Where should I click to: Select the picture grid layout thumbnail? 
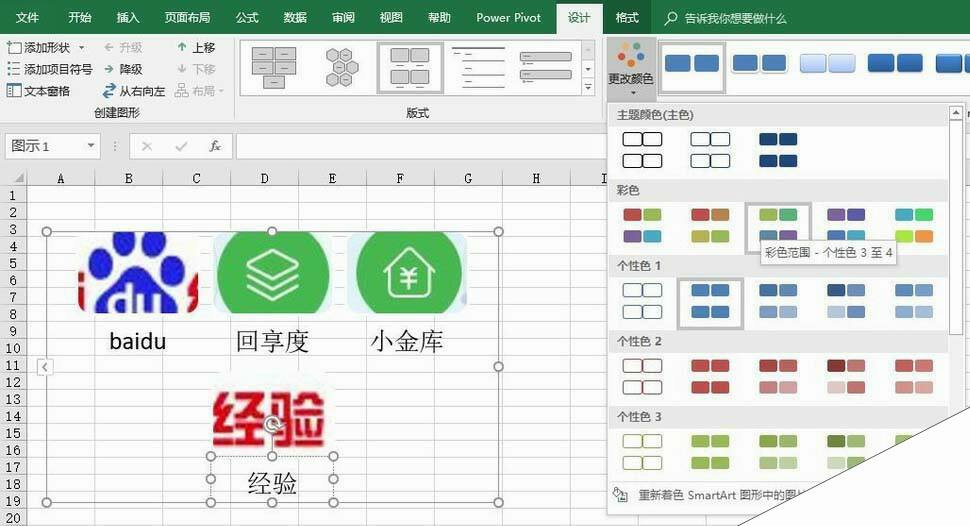tap(410, 67)
